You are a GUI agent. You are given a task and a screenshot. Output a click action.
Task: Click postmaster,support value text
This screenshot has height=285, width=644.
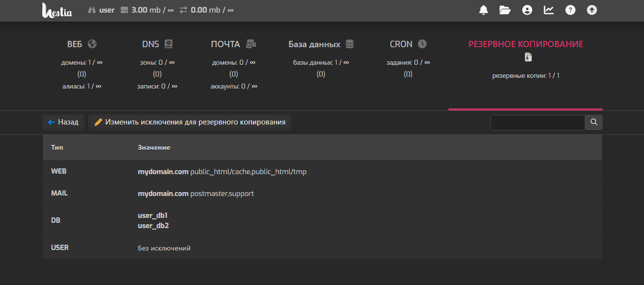[222, 194]
